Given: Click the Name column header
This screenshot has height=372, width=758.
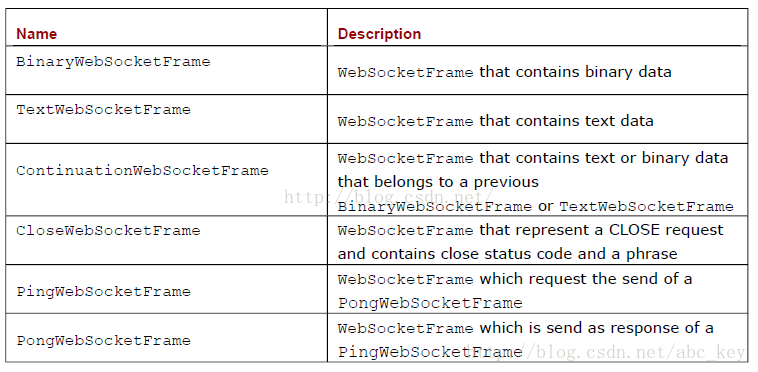Looking at the screenshot, I should coord(37,34).
